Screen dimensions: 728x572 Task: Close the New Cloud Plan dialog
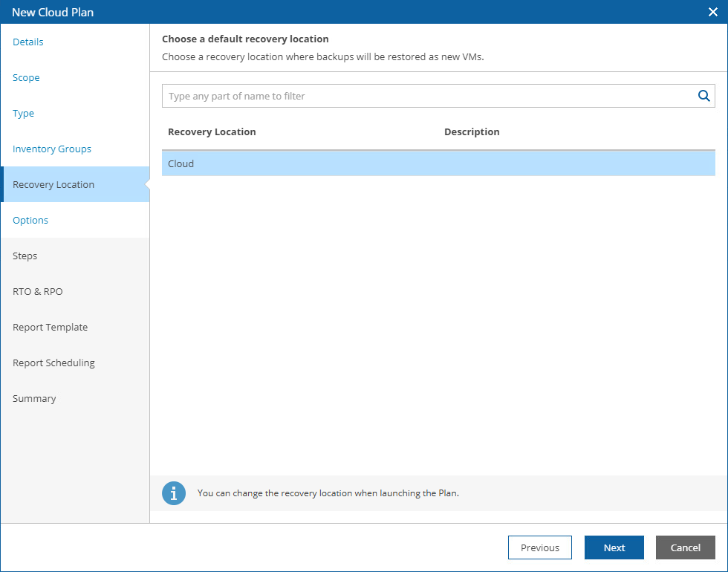tap(713, 12)
